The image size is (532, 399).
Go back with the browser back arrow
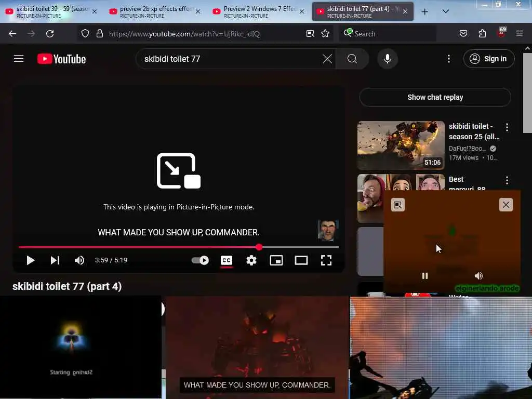coord(12,34)
